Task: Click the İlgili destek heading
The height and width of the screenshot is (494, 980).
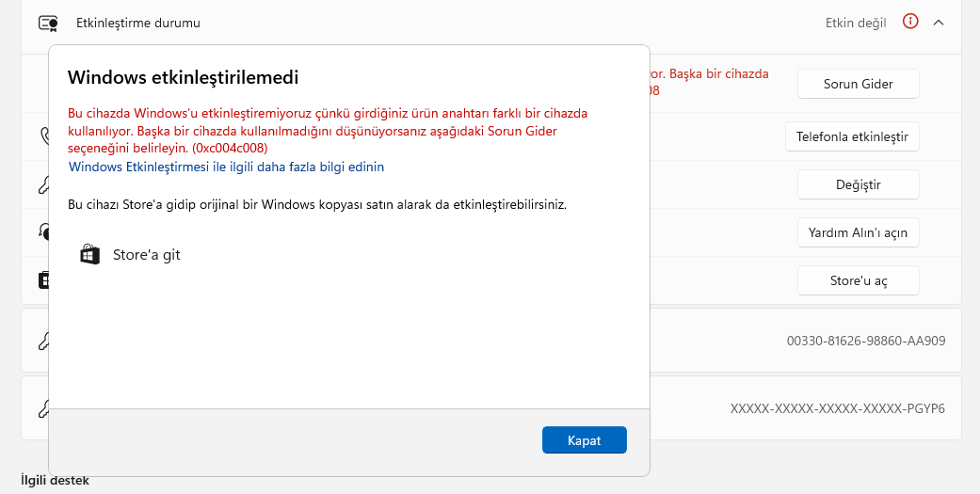Action: (55, 480)
